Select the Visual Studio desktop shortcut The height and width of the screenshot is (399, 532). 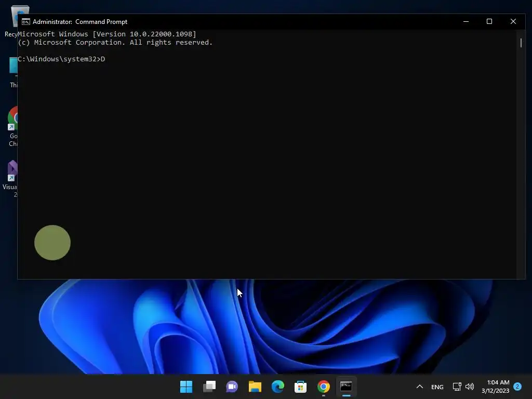10,179
